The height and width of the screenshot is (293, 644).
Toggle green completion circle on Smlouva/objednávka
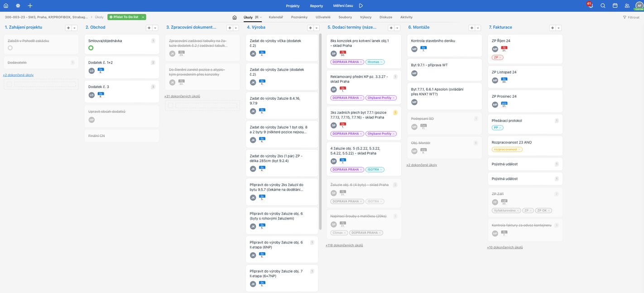tap(91, 48)
